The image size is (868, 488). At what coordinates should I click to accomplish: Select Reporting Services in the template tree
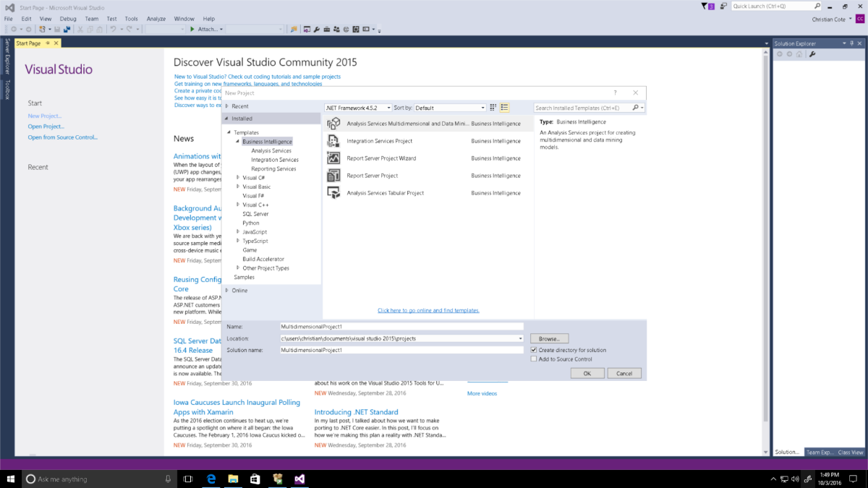pos(273,168)
